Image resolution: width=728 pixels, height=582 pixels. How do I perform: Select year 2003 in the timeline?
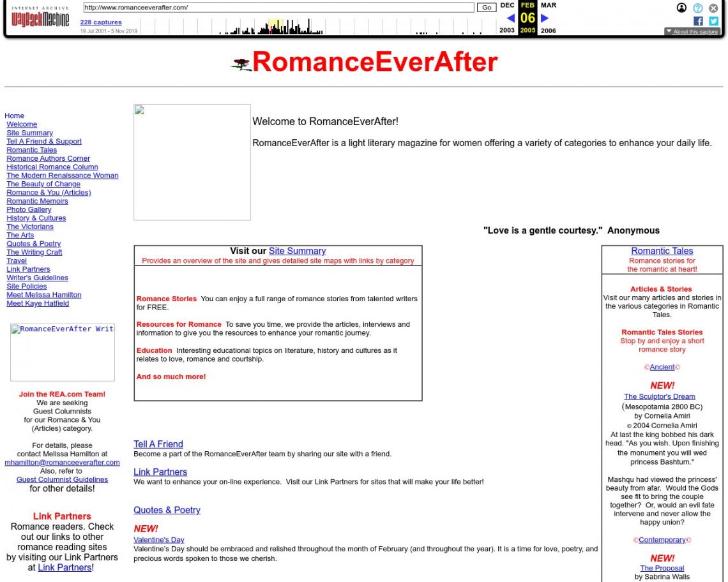[x=506, y=30]
